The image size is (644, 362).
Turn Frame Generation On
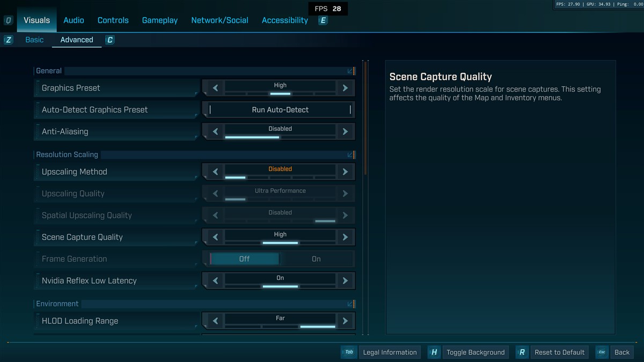316,259
